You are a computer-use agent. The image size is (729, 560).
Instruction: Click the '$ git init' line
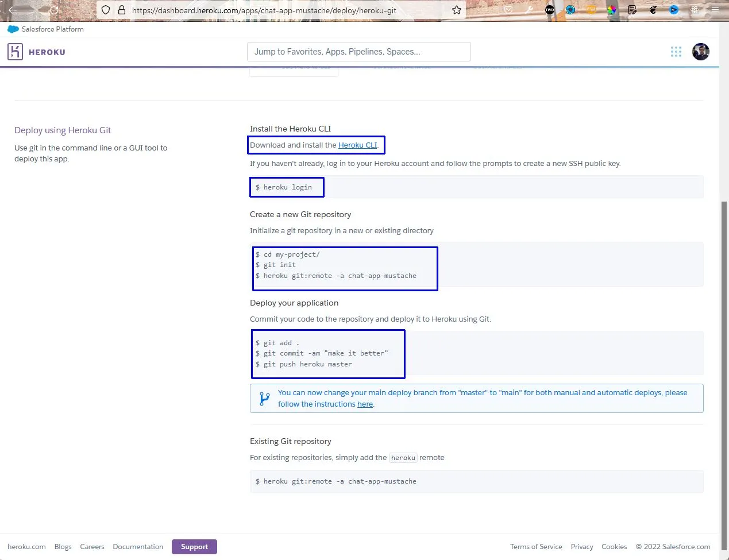click(276, 265)
